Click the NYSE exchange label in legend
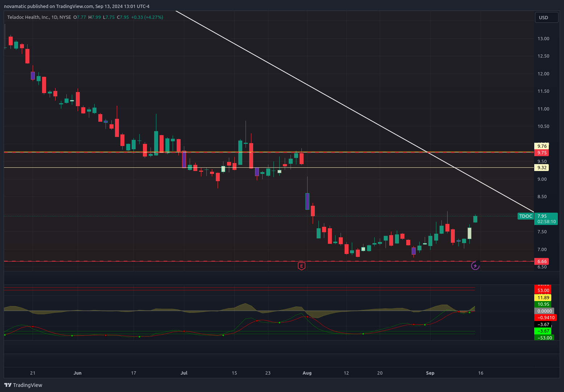 click(x=65, y=17)
